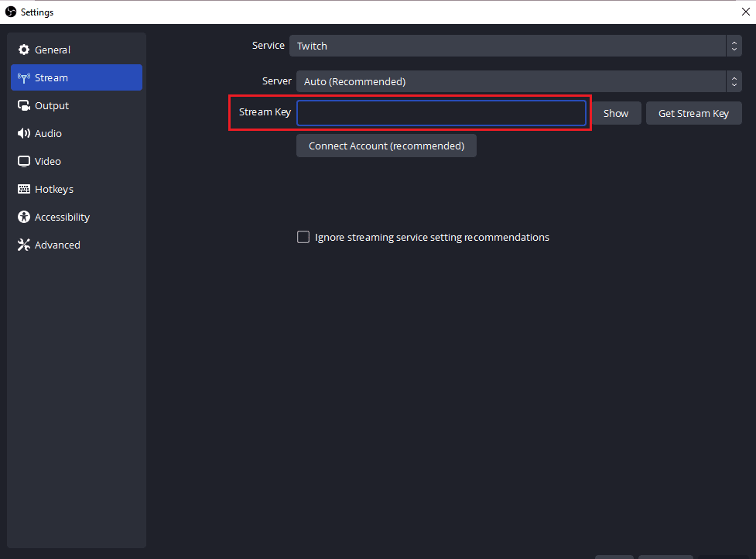Open the Accessibility settings icon
Image resolution: width=756 pixels, height=559 pixels.
click(x=24, y=217)
